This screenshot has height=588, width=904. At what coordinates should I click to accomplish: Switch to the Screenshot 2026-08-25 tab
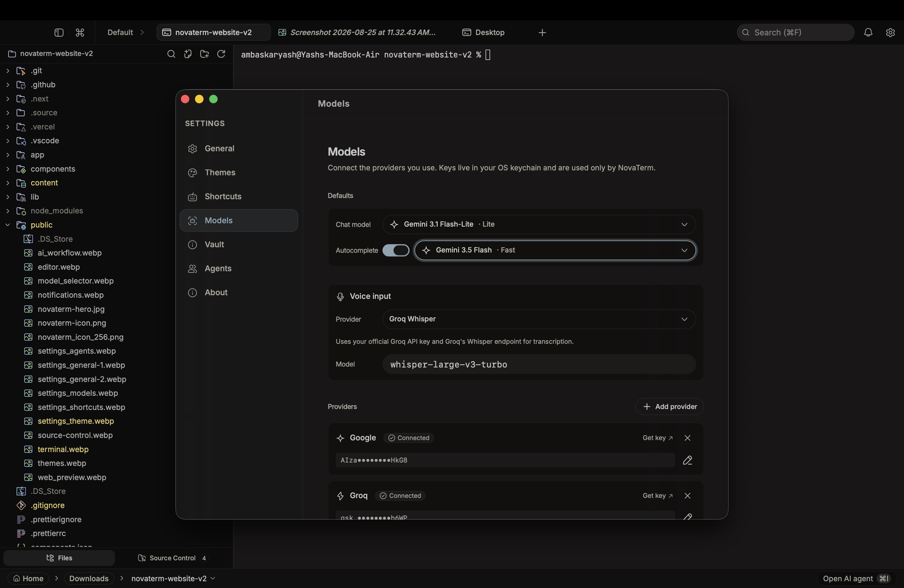click(x=357, y=33)
